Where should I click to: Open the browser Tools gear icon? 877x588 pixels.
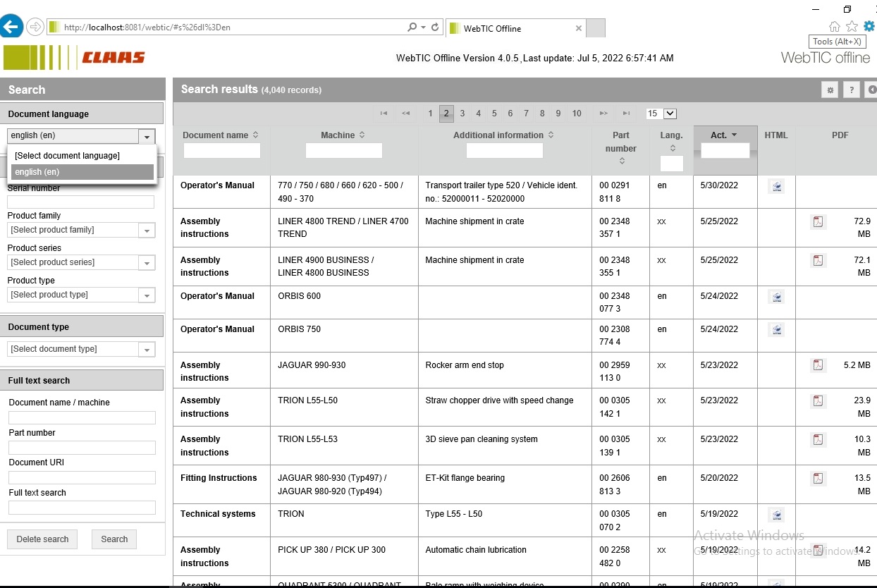click(869, 27)
